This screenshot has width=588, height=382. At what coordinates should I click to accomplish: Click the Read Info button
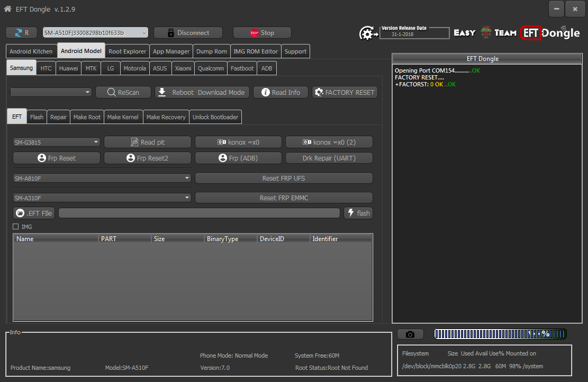click(281, 92)
